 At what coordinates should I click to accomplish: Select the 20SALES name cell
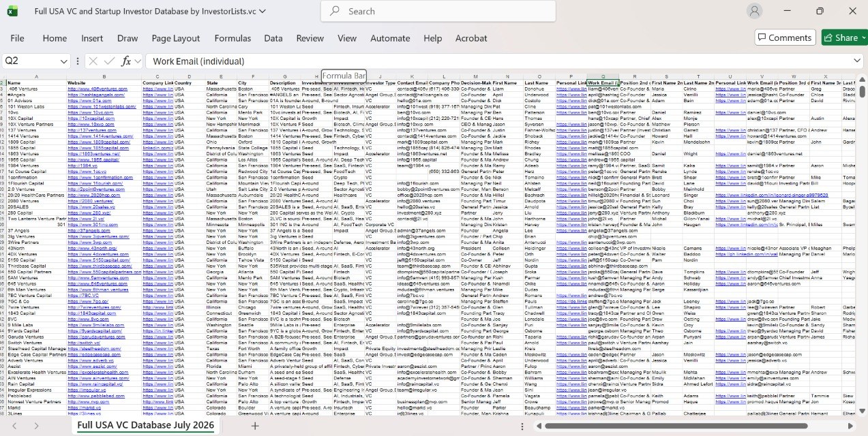[37, 207]
